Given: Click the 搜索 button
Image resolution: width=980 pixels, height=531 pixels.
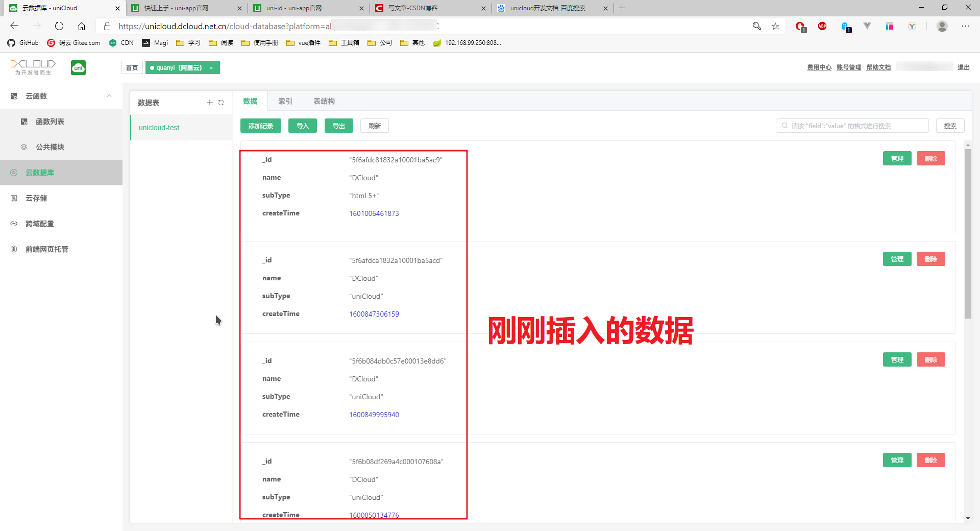Looking at the screenshot, I should pyautogui.click(x=950, y=126).
